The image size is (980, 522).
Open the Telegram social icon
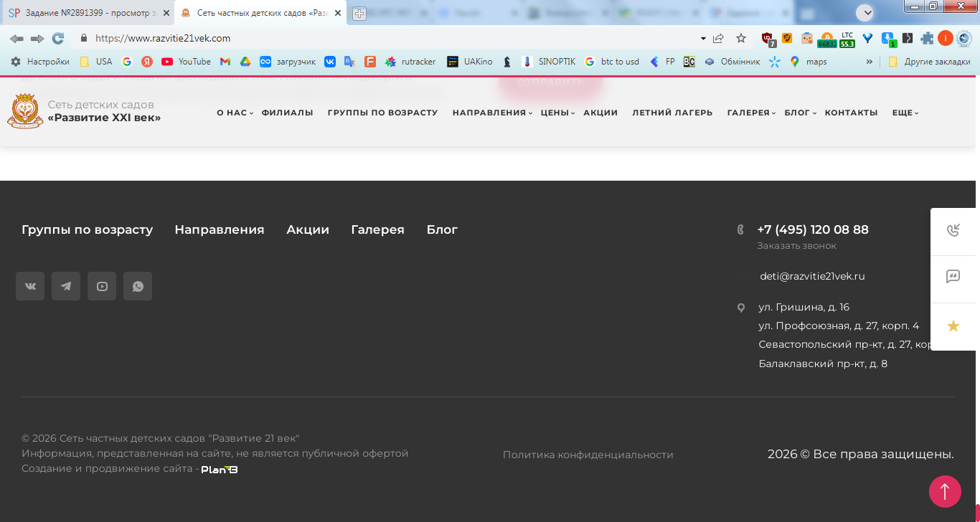pyautogui.click(x=66, y=286)
